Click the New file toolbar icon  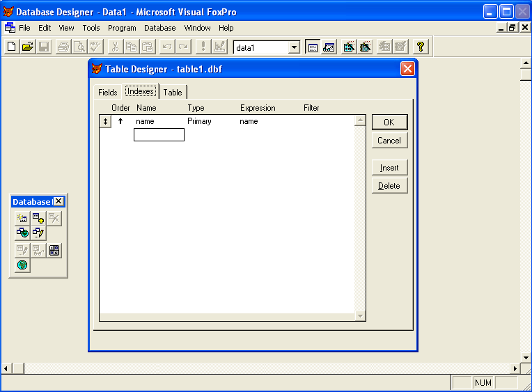(x=12, y=47)
